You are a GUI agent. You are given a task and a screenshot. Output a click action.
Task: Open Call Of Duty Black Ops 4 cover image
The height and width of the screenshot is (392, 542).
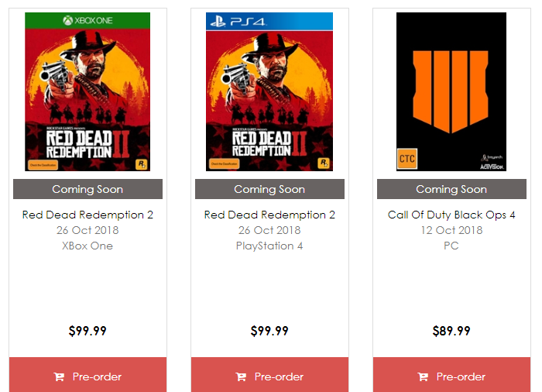coord(451,91)
